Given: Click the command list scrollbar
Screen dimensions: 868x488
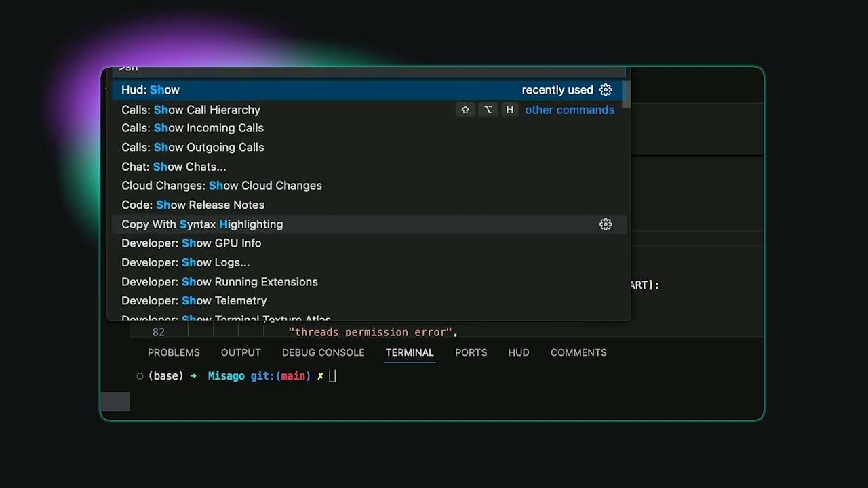Looking at the screenshot, I should 627,94.
